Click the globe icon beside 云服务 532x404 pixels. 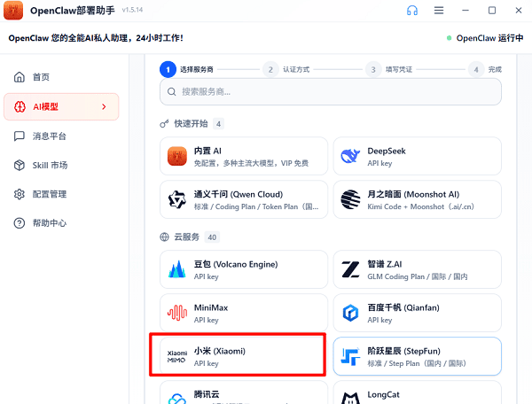tap(164, 237)
